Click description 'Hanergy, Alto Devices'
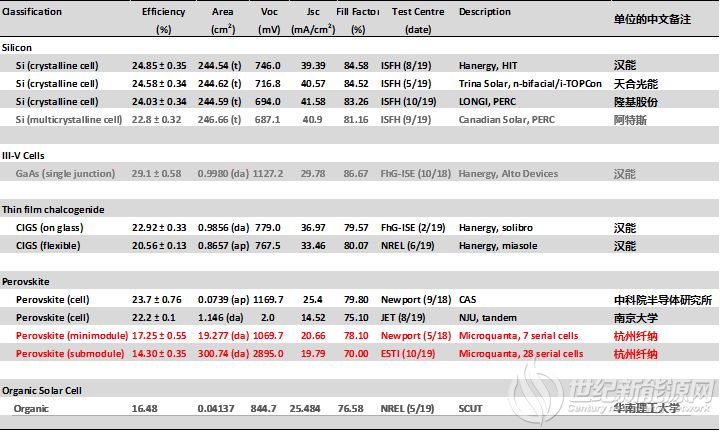The image size is (720, 432). pos(508,174)
